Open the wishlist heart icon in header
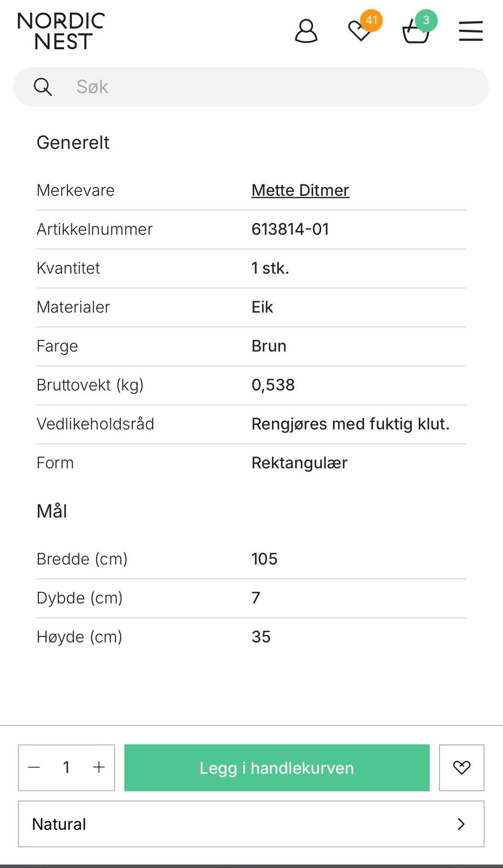 (359, 32)
